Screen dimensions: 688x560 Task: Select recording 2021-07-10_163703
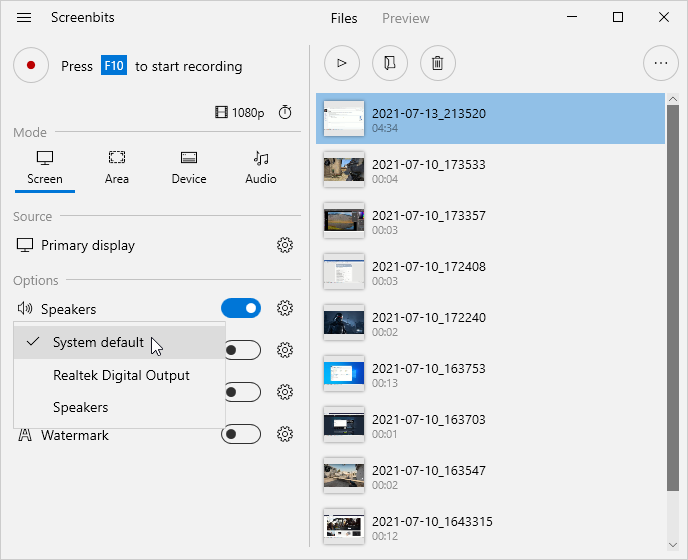click(490, 424)
